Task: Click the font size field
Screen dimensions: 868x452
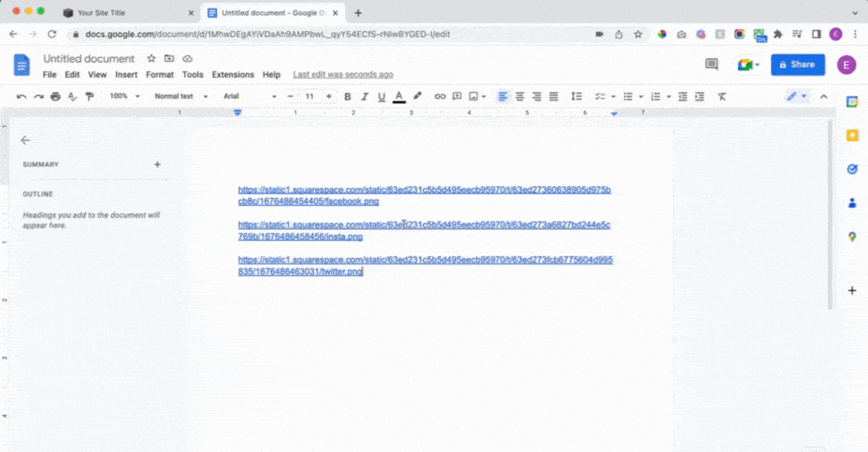Action: [310, 97]
